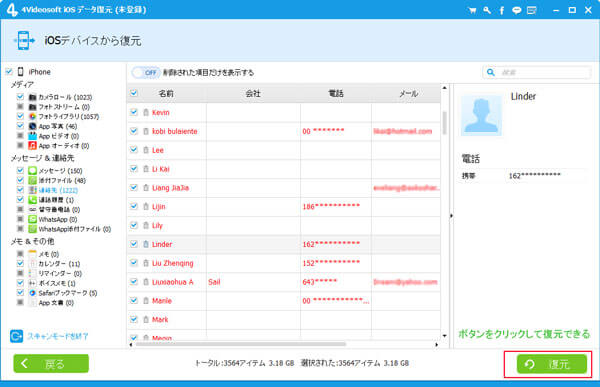This screenshot has width=600, height=387.
Task: Select the 通話履歴 (1) phone icon
Action: (33, 200)
